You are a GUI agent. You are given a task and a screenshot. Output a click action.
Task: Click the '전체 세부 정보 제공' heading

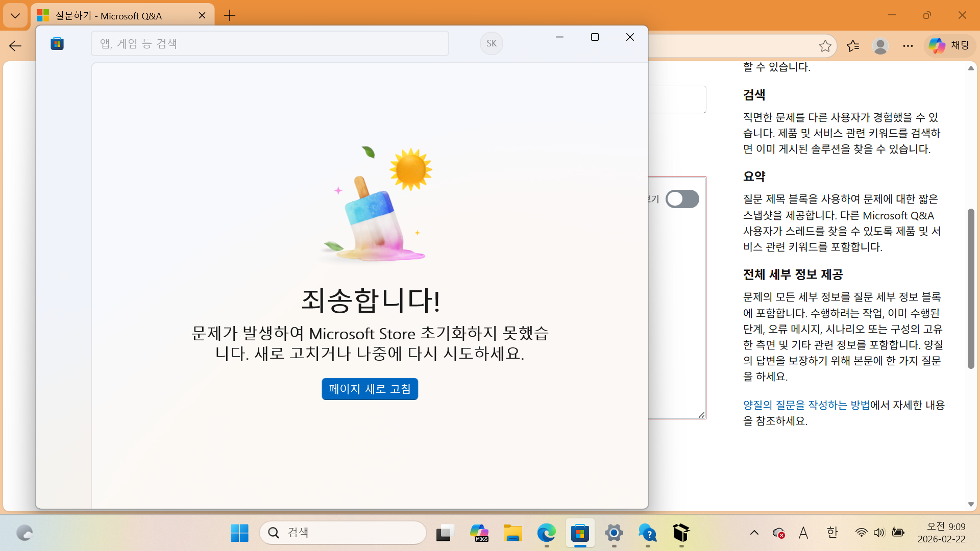[793, 274]
